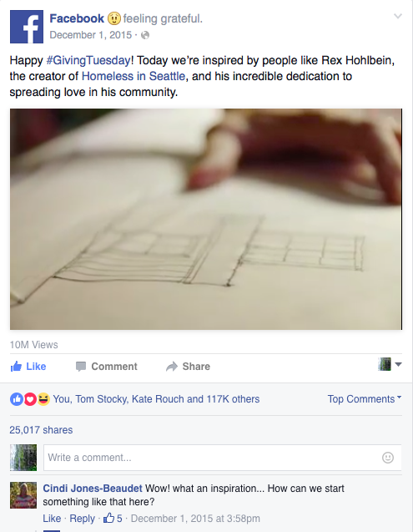View the 25,017 shares list
The height and width of the screenshot is (532, 413).
click(41, 430)
